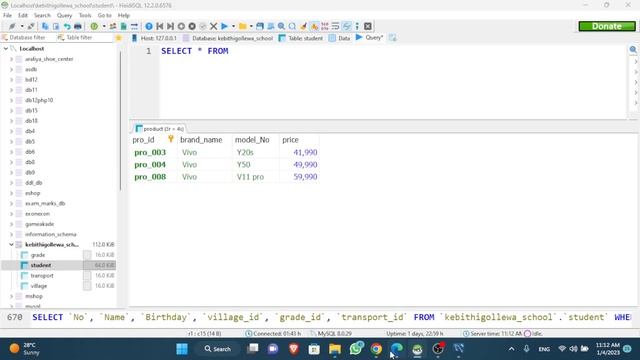
Task: Jump to last row with navigation icon
Action: click(x=171, y=26)
